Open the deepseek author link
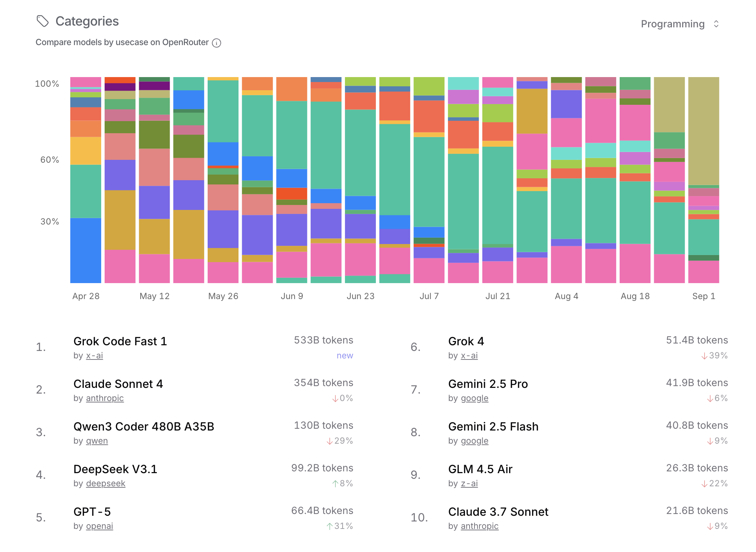Image resolution: width=756 pixels, height=552 pixels. [x=106, y=483]
